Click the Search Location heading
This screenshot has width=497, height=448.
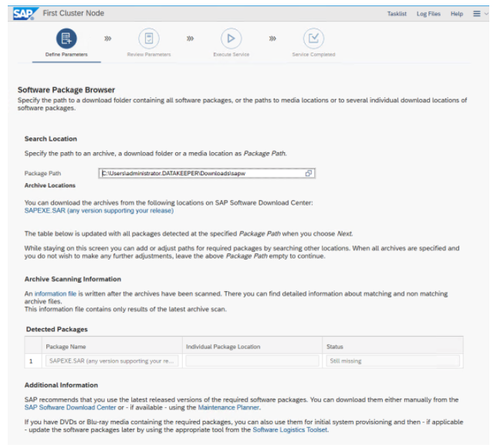click(51, 139)
